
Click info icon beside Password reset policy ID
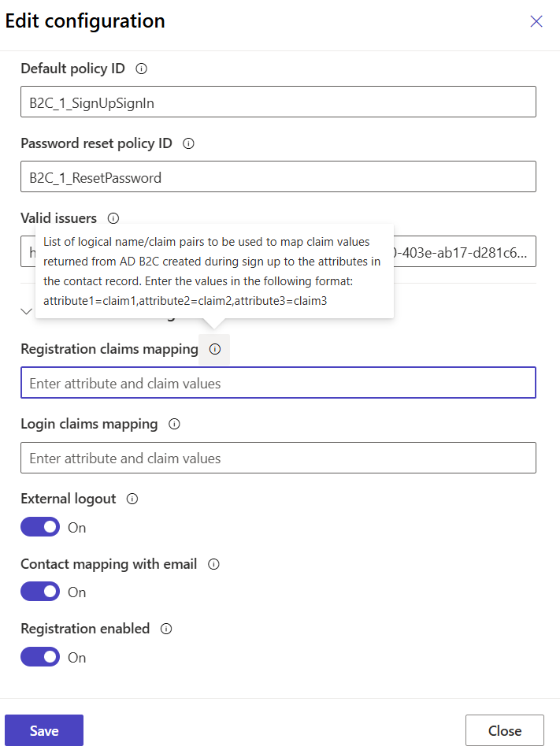[188, 143]
